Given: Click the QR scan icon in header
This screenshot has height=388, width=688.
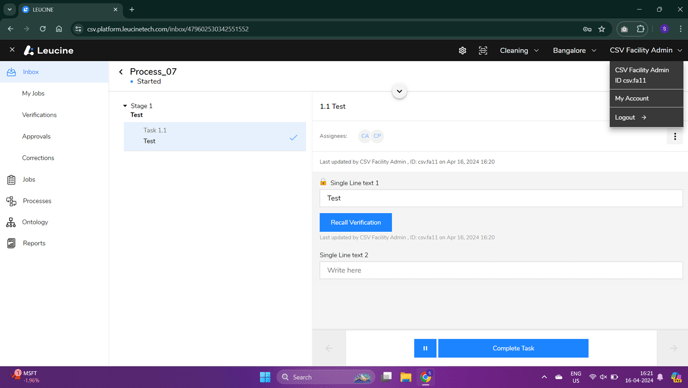Looking at the screenshot, I should pos(483,50).
